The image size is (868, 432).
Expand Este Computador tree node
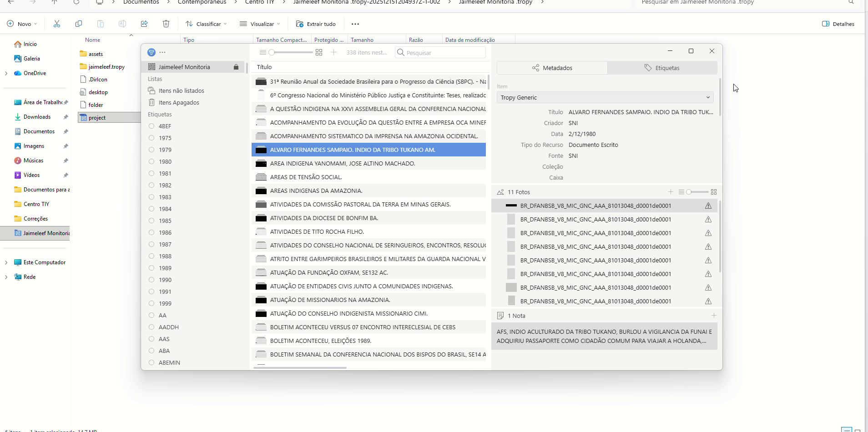(x=6, y=262)
